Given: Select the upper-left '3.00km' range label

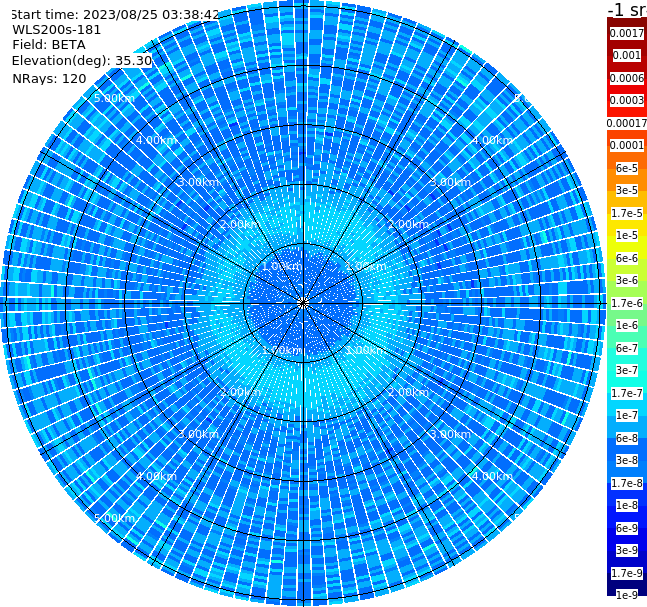Looking at the screenshot, I should point(198,182).
